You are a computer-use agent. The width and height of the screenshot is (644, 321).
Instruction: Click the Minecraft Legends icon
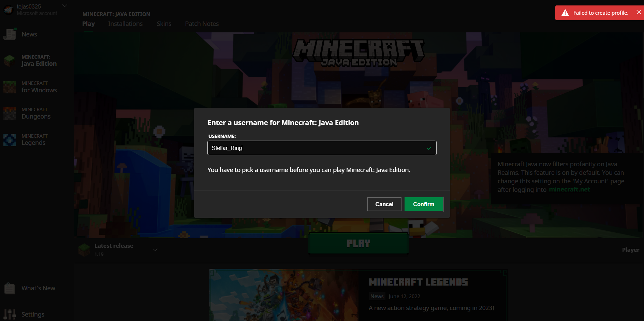(x=10, y=140)
